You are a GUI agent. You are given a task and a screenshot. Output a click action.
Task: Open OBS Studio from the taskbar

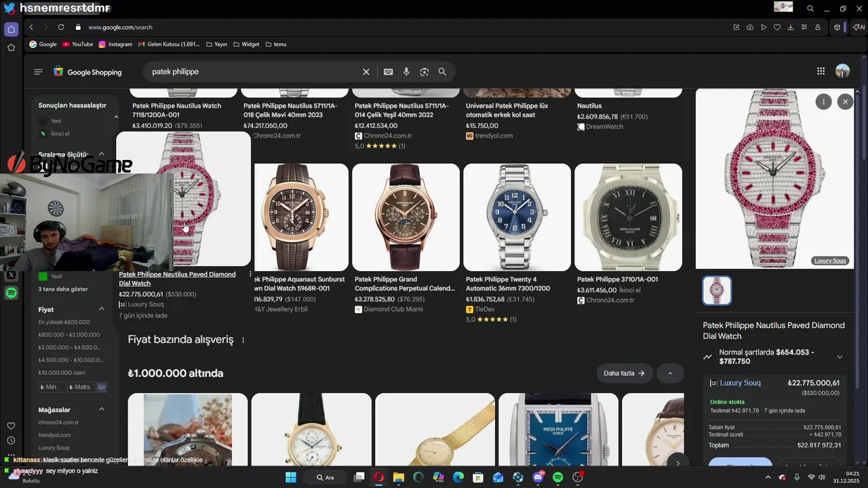578,477
